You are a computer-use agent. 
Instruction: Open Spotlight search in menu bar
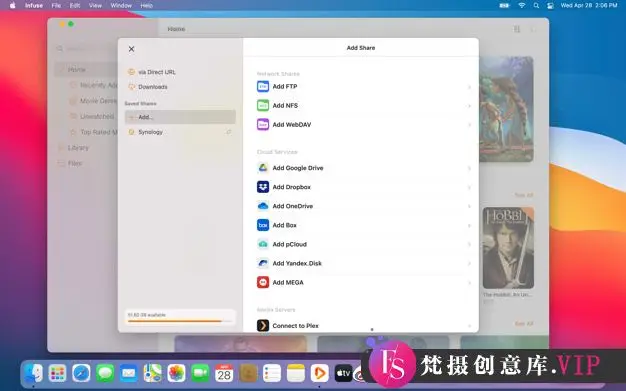tap(536, 6)
